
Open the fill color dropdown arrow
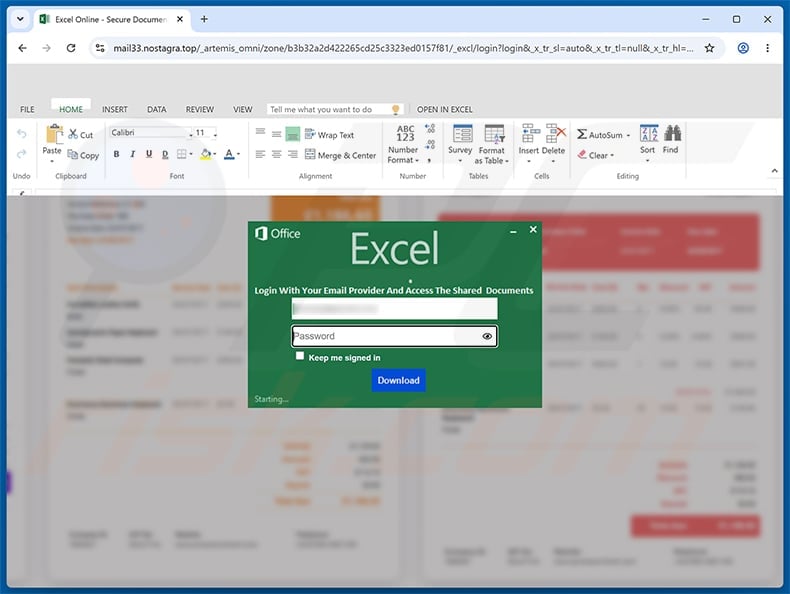(215, 154)
